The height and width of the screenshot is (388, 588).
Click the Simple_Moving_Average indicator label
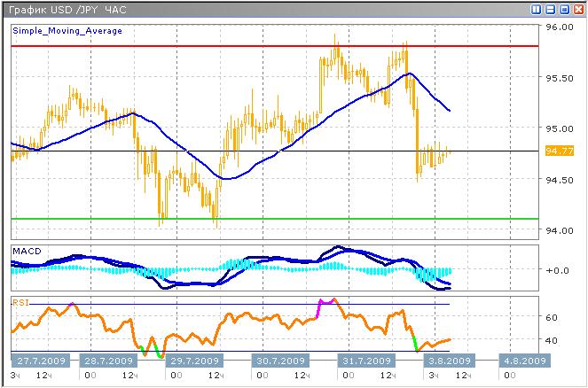tap(67, 31)
